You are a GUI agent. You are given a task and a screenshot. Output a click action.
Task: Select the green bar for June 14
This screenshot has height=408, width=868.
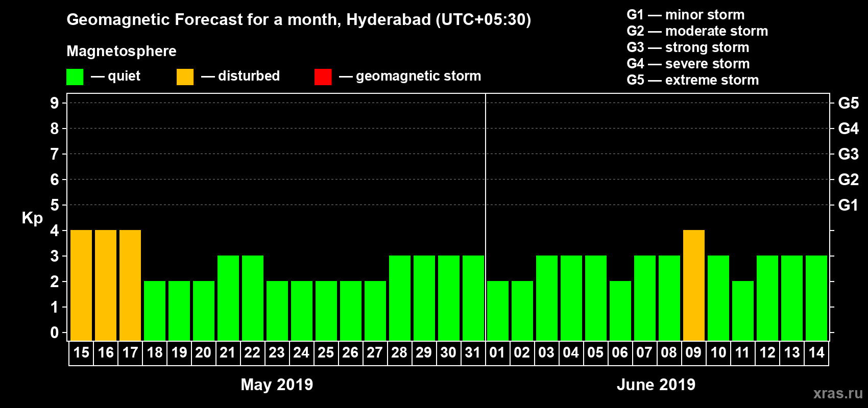[816, 298]
